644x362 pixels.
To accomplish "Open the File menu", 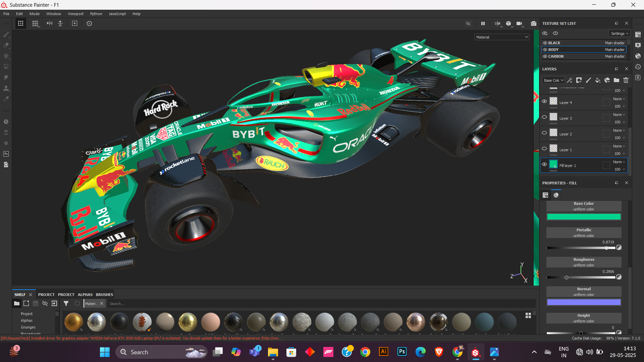I will pos(6,14).
